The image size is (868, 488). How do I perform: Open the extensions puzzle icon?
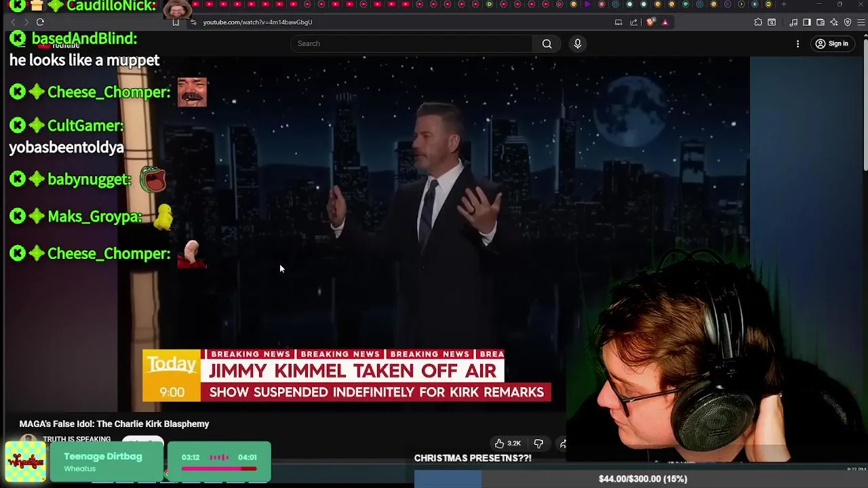point(758,22)
